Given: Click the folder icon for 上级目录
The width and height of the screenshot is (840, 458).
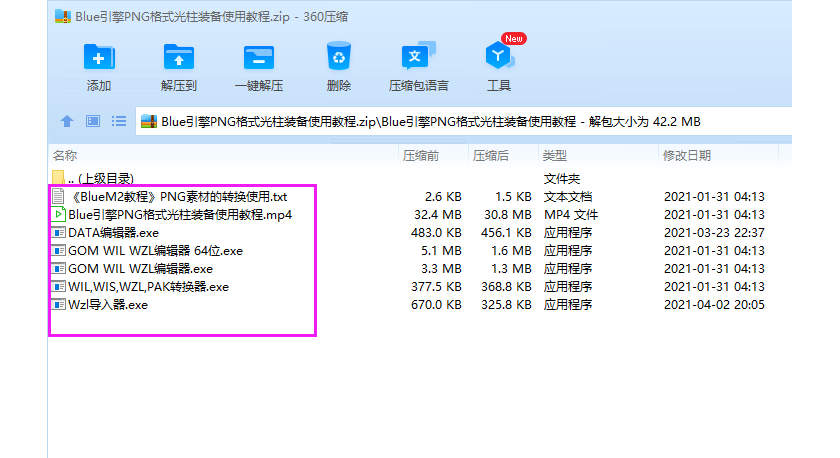Looking at the screenshot, I should point(58,178).
